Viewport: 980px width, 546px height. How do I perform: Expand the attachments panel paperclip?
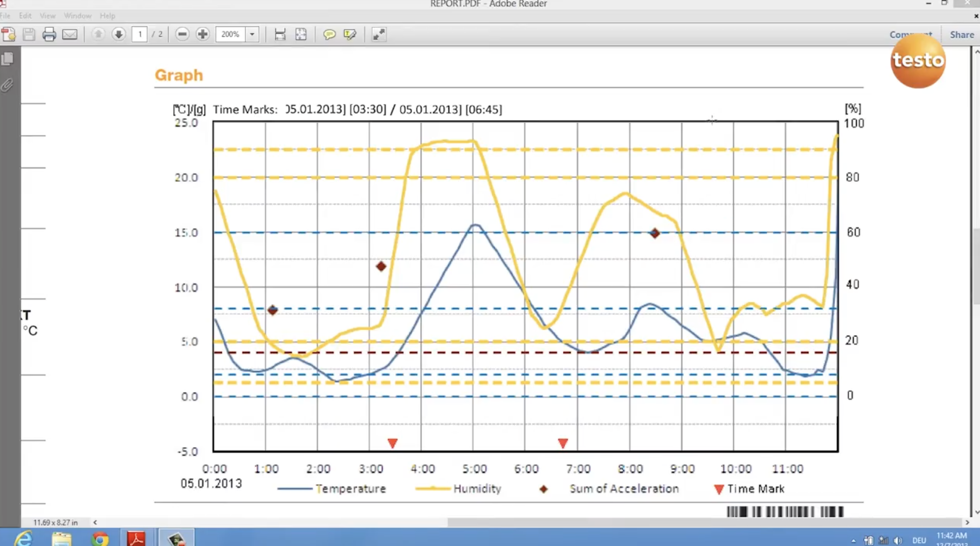tap(7, 85)
